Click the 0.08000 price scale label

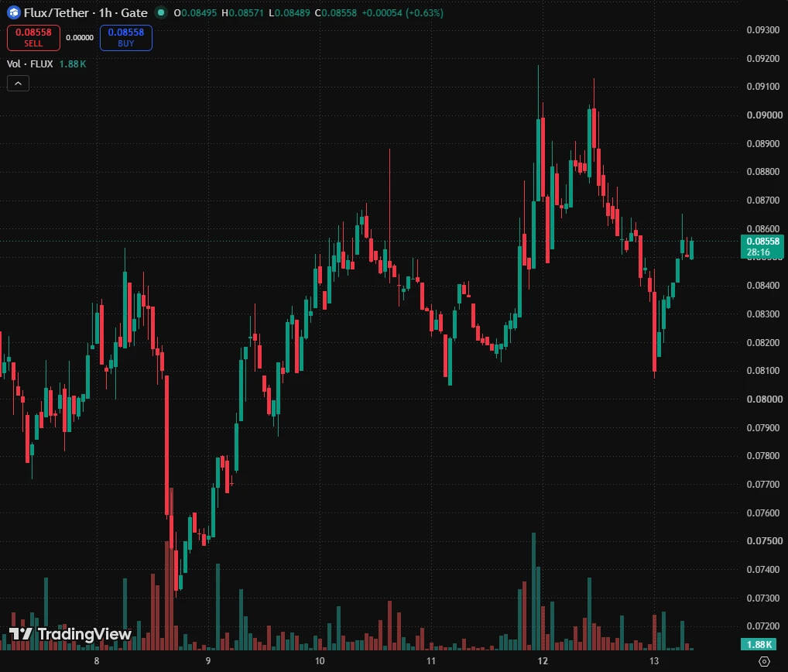click(764, 399)
